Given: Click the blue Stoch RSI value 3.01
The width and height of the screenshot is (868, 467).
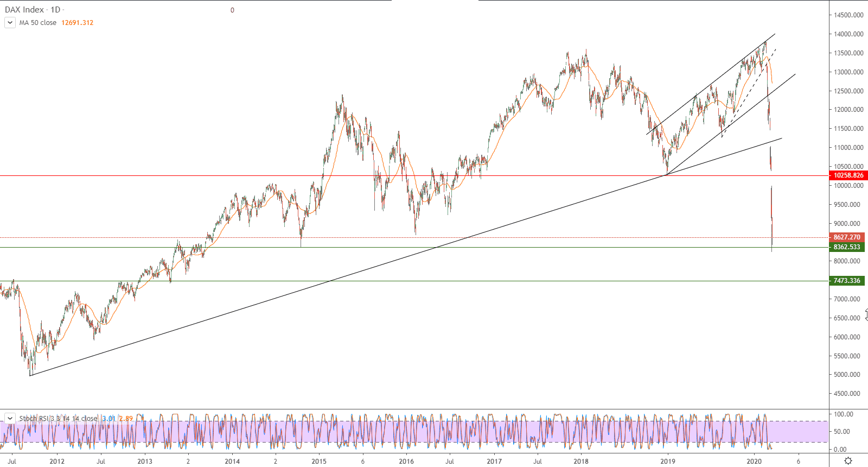Looking at the screenshot, I should (108, 418).
